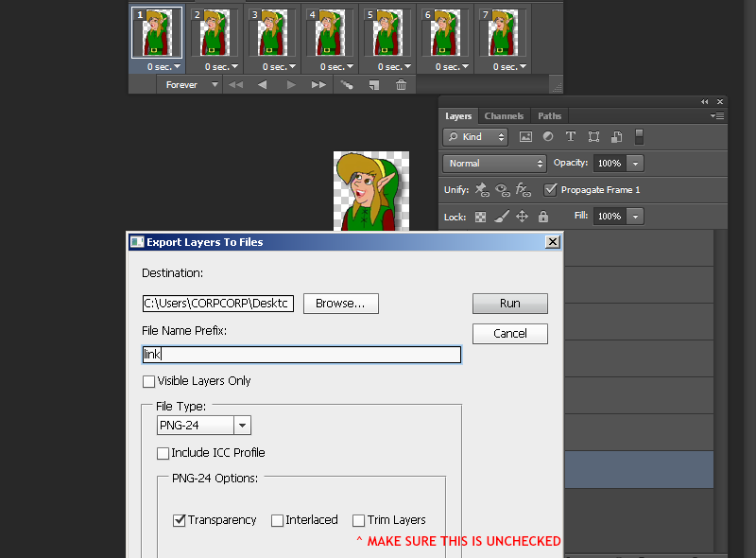This screenshot has width=756, height=558.
Task: Filter layers by smart object type
Action: click(617, 136)
